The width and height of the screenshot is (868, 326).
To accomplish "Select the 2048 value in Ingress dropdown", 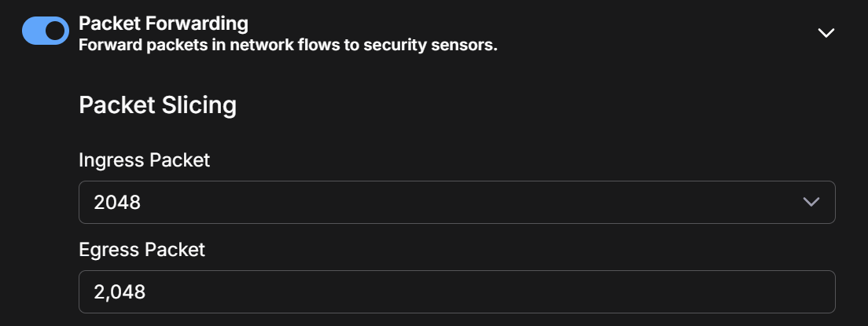I will pyautogui.click(x=117, y=203).
